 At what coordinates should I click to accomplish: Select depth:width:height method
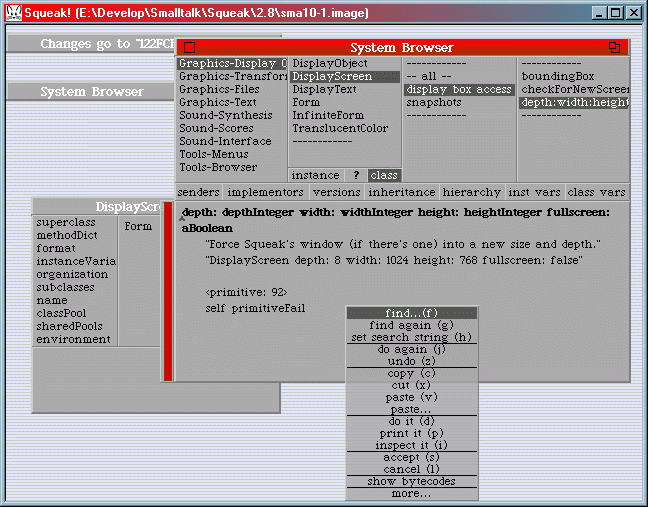[x=574, y=102]
